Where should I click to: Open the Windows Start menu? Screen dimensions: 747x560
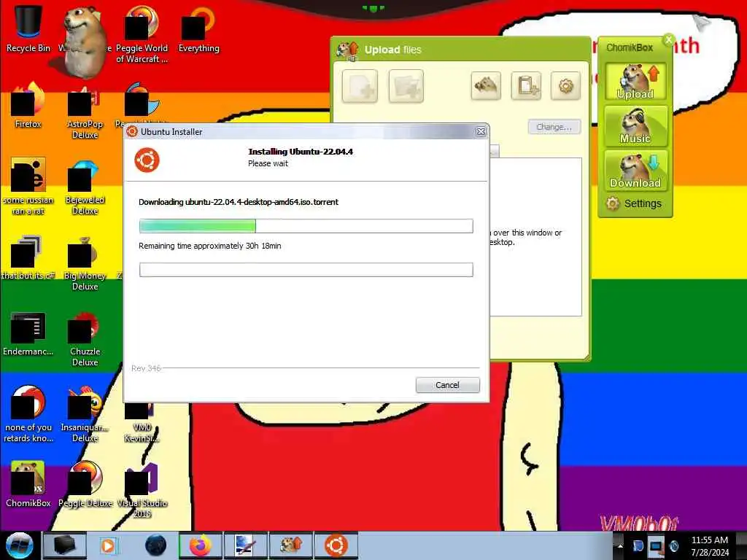[19, 545]
